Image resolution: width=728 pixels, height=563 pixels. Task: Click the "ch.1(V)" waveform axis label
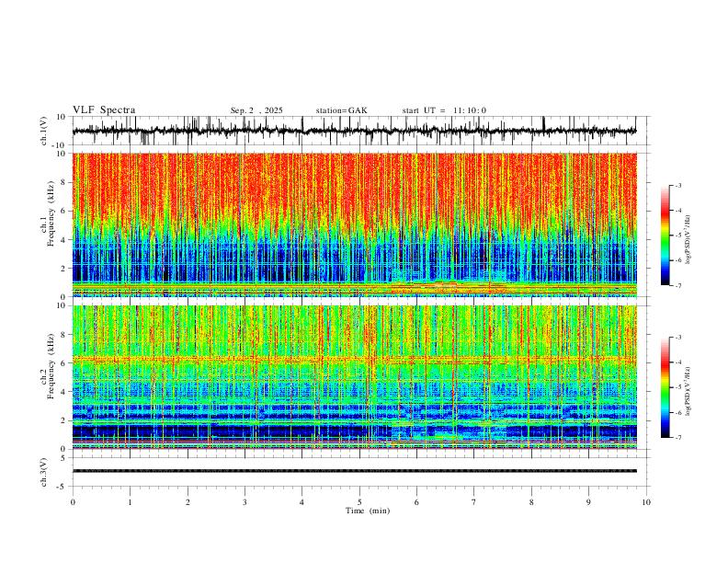(x=44, y=131)
